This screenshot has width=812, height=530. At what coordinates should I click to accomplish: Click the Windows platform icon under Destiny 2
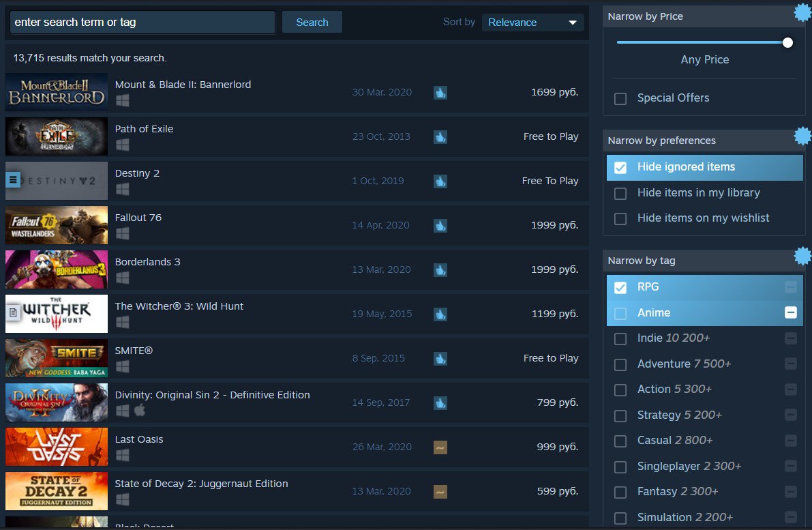[122, 189]
